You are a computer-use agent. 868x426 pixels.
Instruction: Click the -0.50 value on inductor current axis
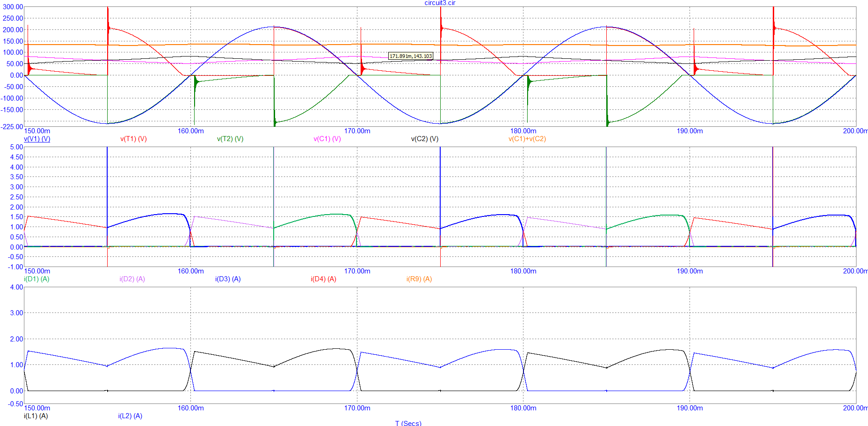click(16, 404)
